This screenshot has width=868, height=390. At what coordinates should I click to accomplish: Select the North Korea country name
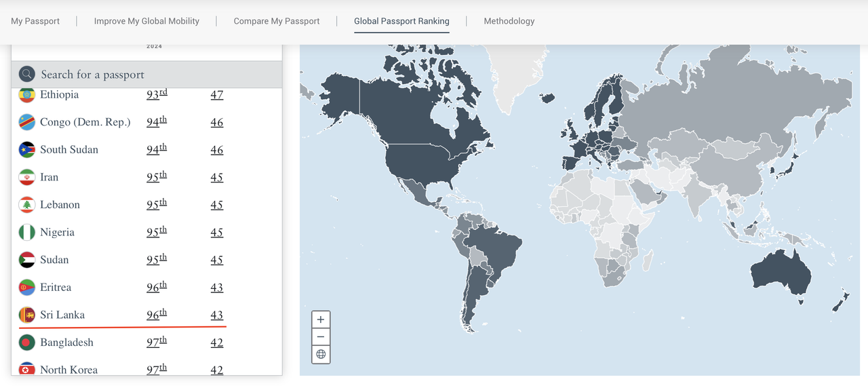pos(68,370)
